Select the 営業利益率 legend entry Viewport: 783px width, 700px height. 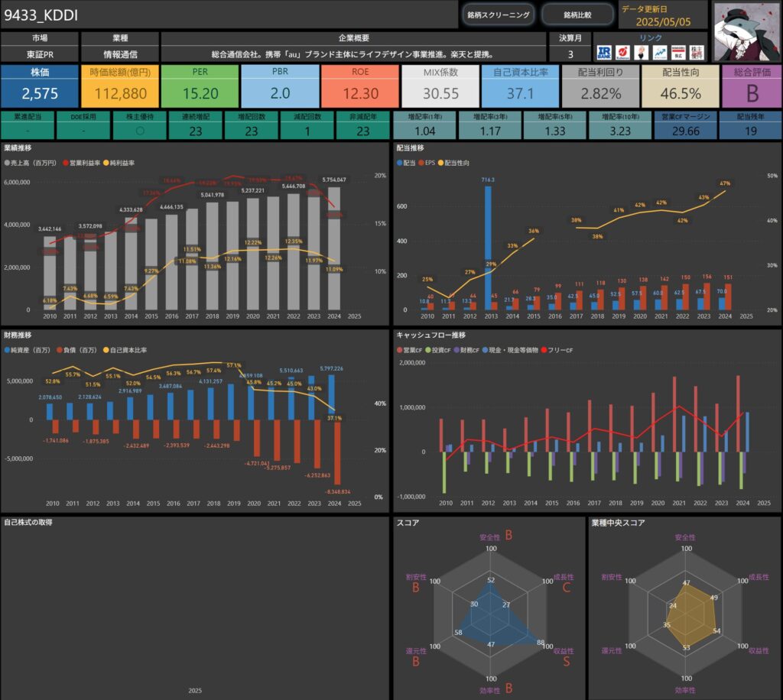pyautogui.click(x=81, y=163)
